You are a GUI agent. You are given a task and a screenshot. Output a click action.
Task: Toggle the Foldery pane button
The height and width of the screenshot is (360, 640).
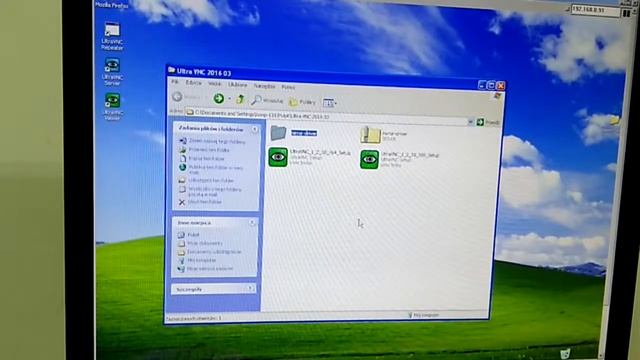[x=302, y=102]
